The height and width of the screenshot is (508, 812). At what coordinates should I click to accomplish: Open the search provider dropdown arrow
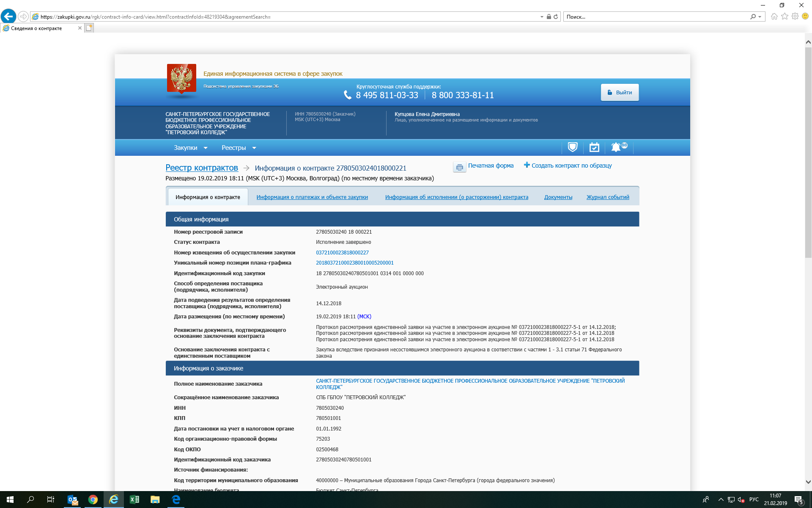[x=760, y=17]
